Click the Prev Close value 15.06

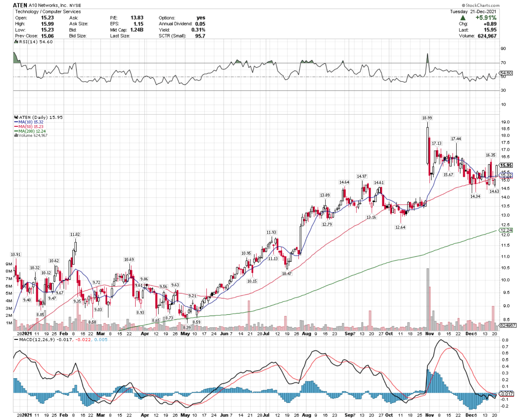click(x=47, y=36)
